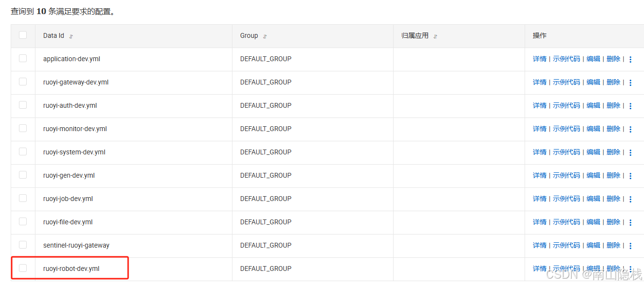Select the ruoyi-gateway-dev.yml Data Id text
Screen dimensions: 644x285
click(x=76, y=82)
